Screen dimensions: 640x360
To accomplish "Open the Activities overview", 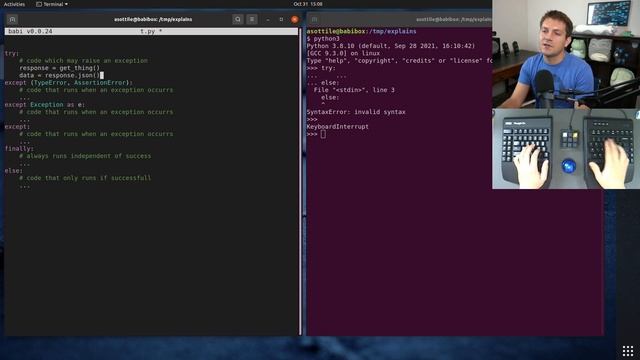I will tap(14, 4).
